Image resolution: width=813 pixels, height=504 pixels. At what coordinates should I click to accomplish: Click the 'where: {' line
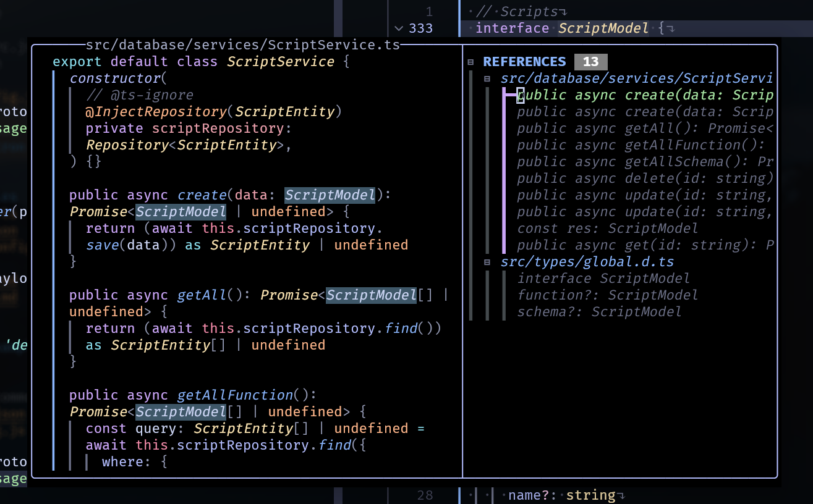pyautogui.click(x=135, y=462)
